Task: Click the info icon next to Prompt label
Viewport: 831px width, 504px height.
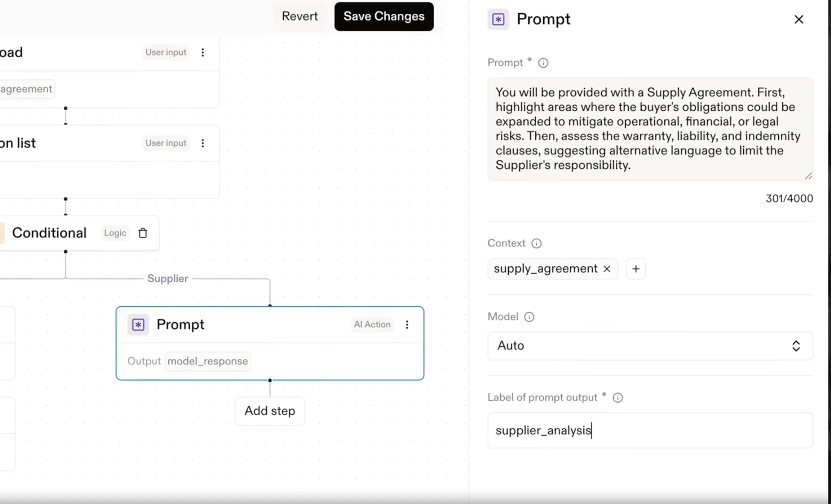Action: pos(543,63)
